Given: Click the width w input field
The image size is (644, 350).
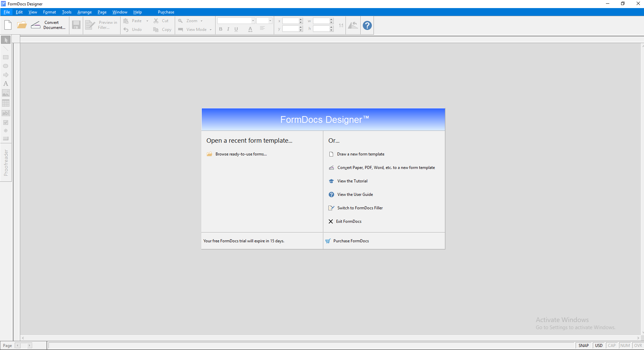Looking at the screenshot, I should tap(321, 21).
